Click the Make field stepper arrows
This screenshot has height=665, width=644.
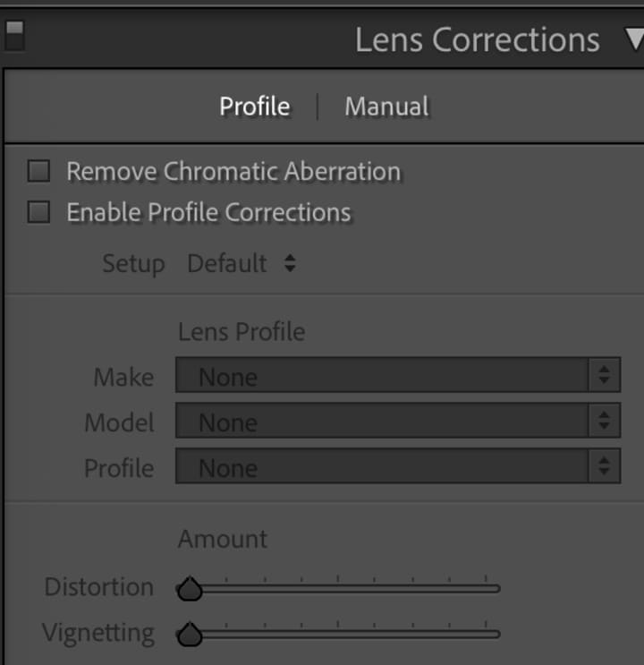(605, 377)
